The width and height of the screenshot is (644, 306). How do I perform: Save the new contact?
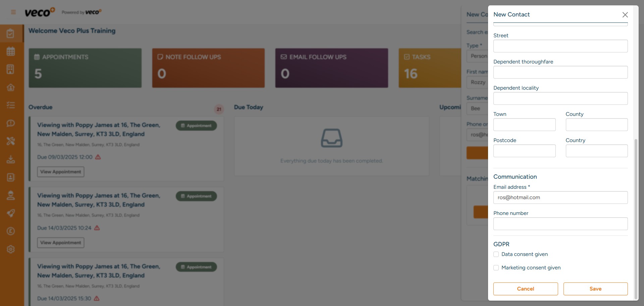[x=595, y=289]
